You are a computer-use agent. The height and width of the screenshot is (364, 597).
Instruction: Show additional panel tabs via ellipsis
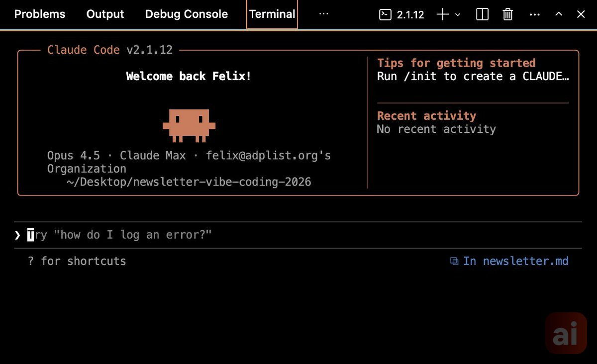coord(324,14)
